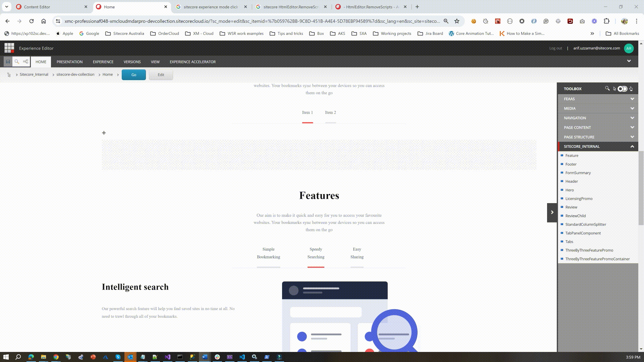Select the Item 1 tab on the page
Screen dimensions: 644x362
pos(307,112)
